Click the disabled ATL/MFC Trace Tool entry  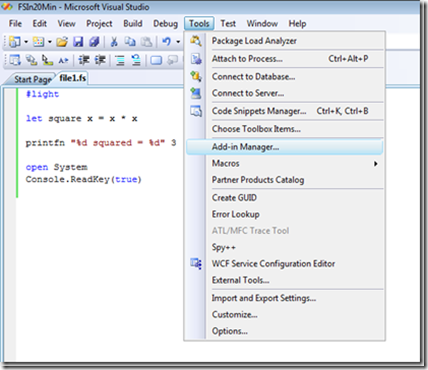(x=285, y=231)
